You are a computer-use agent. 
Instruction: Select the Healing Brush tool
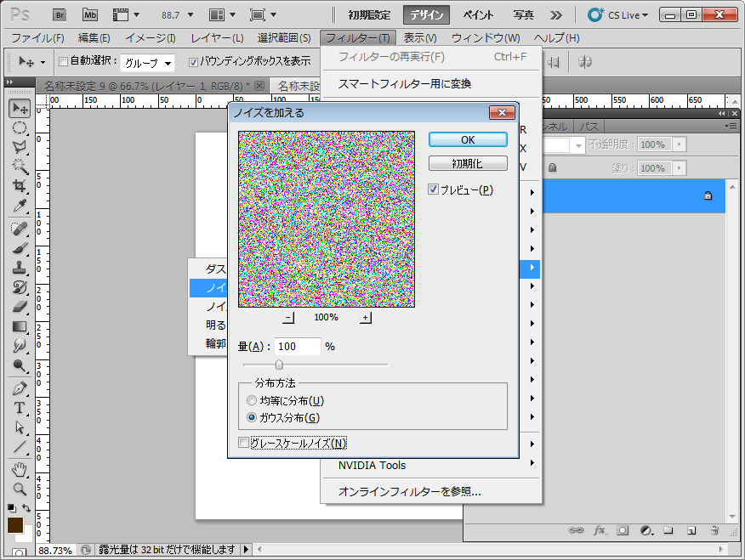tap(20, 229)
